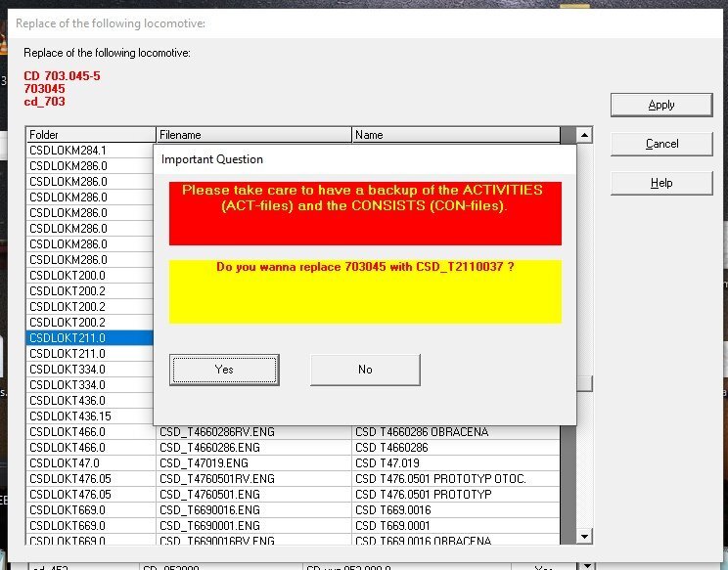Click the CSDLOKT436.15 folder row
The image size is (728, 570).
91,417
